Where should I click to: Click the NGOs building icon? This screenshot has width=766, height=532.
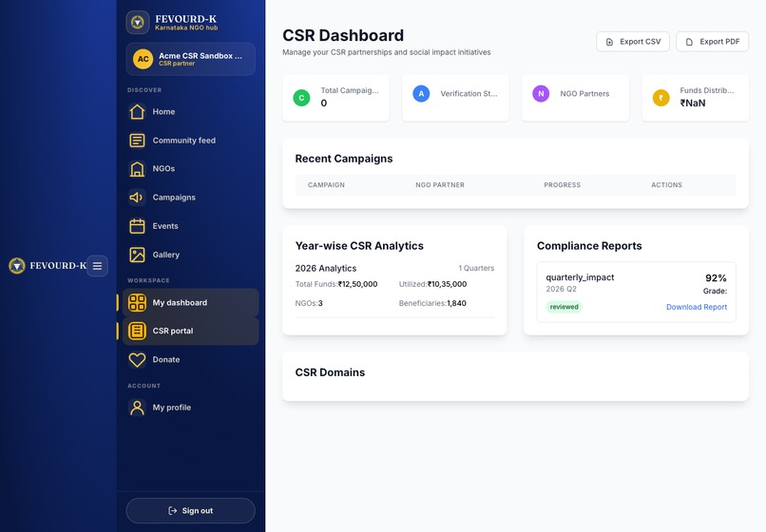[137, 169]
